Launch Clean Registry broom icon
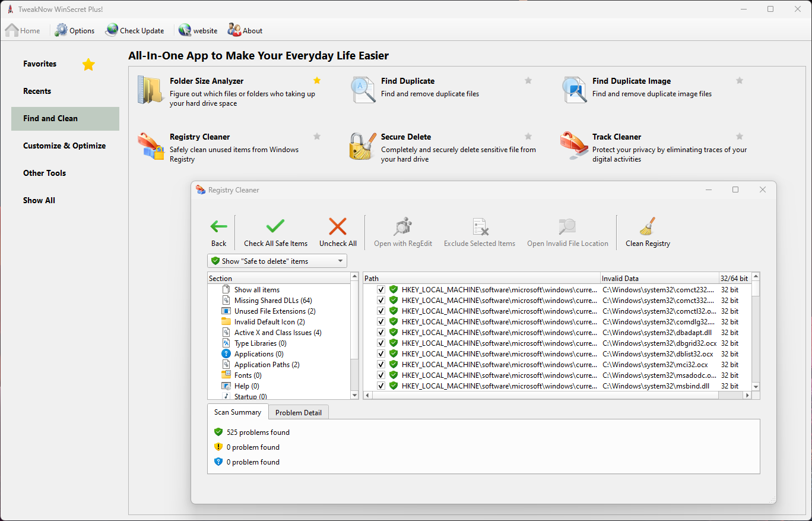812x521 pixels. [648, 226]
